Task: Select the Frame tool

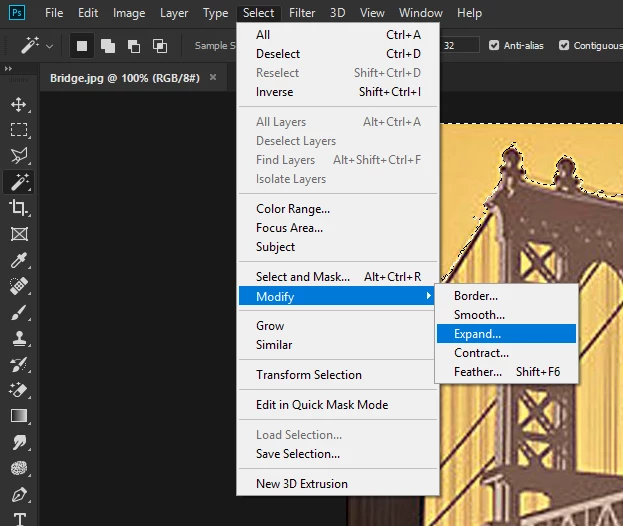Action: 19,234
